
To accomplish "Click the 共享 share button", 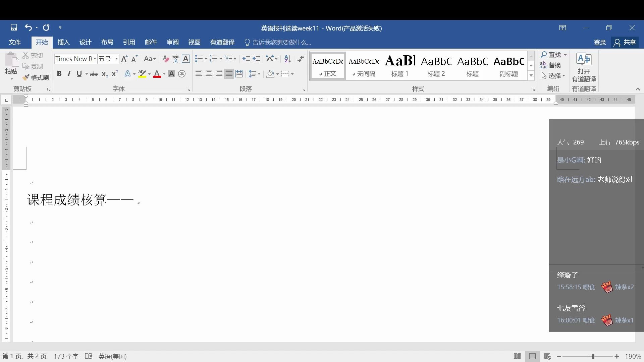I will click(x=625, y=43).
